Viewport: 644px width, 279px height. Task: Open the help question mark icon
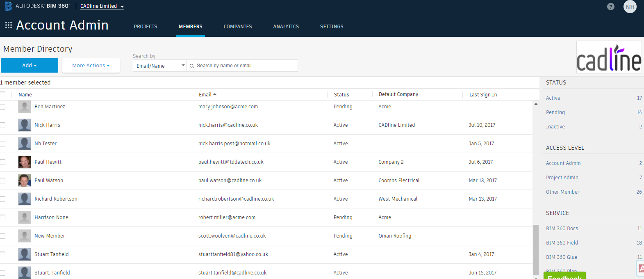coord(611,7)
